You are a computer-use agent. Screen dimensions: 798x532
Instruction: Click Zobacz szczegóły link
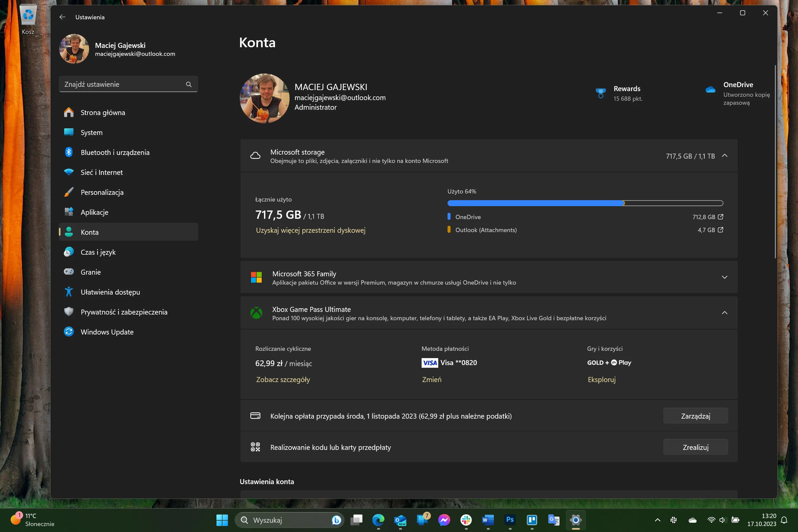(283, 380)
